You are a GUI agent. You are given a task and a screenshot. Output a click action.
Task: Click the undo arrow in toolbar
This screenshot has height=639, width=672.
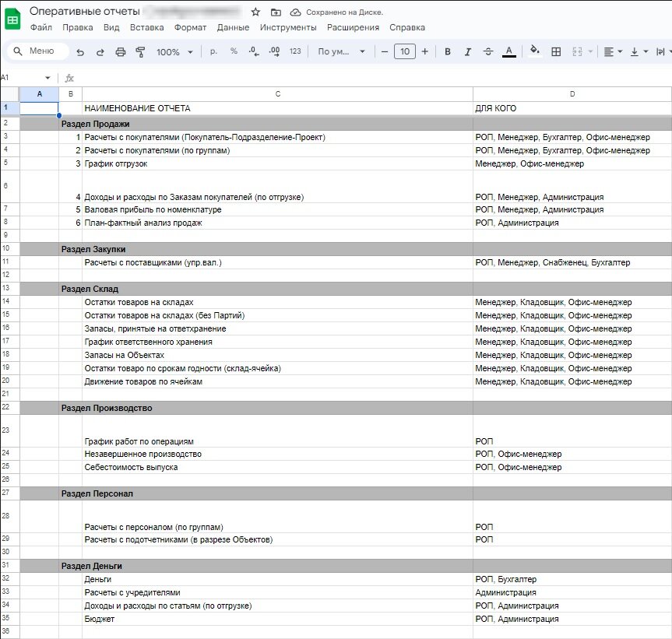coord(80,52)
